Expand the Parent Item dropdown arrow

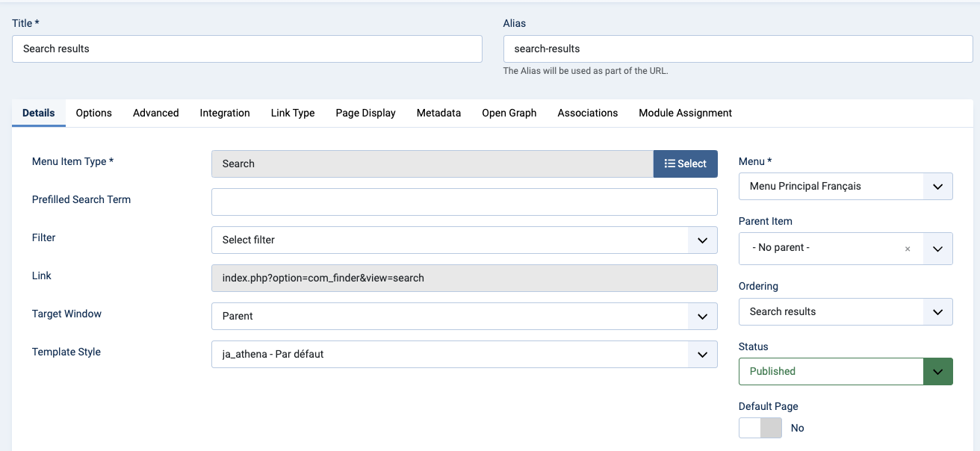[x=938, y=249]
